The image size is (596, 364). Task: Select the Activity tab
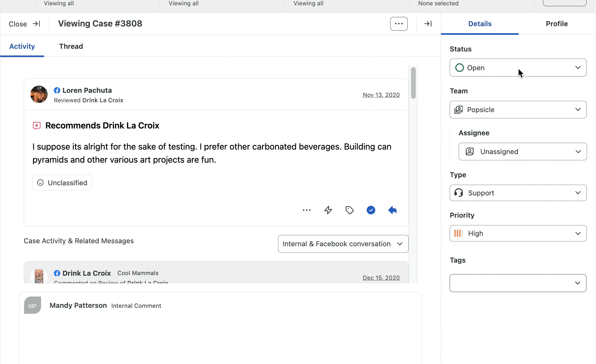pyautogui.click(x=22, y=46)
